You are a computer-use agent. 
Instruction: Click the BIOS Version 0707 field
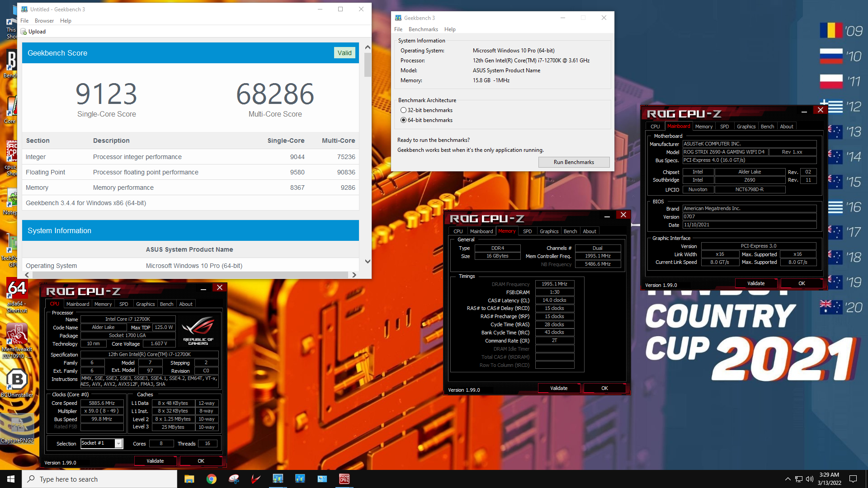tap(750, 217)
